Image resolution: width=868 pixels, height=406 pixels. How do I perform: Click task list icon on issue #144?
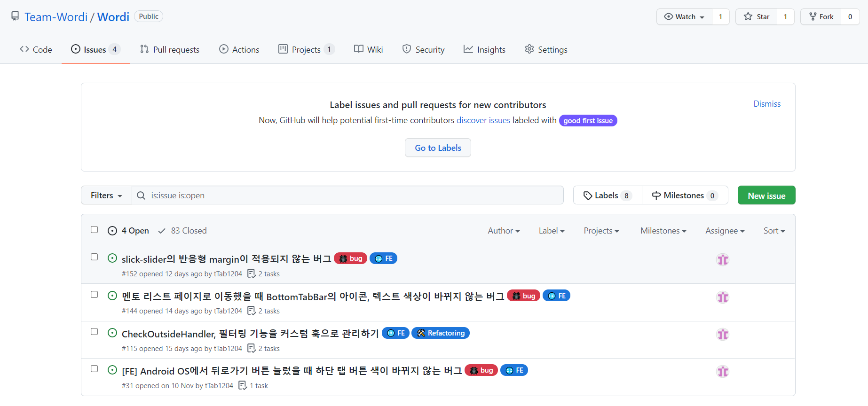[252, 311]
